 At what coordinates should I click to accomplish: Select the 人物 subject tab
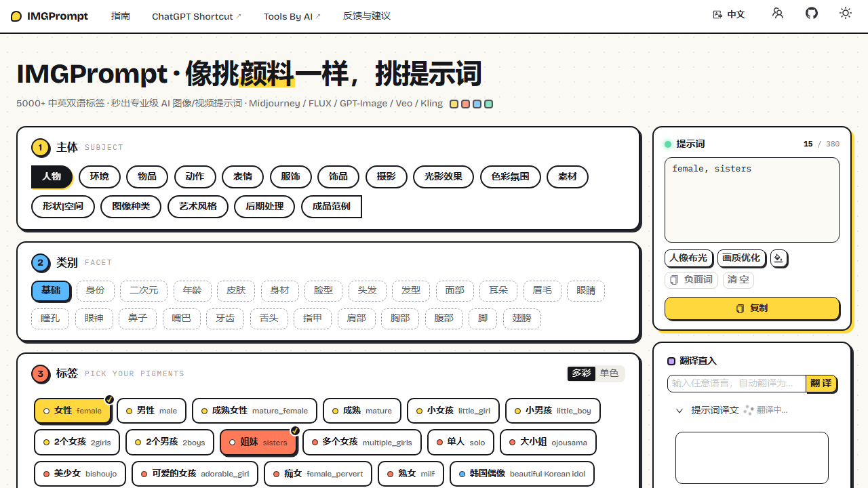(52, 177)
